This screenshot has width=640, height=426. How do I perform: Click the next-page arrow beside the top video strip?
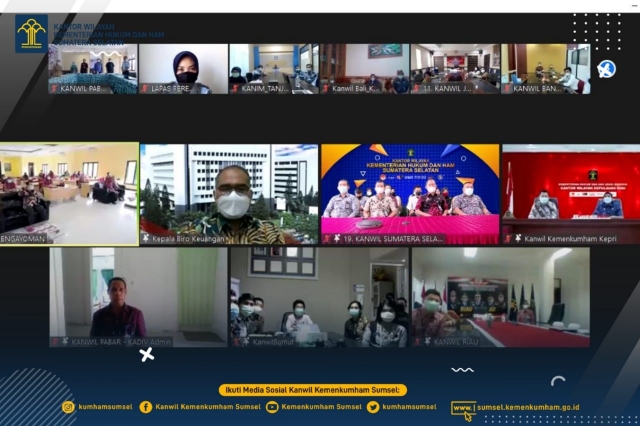[606, 69]
